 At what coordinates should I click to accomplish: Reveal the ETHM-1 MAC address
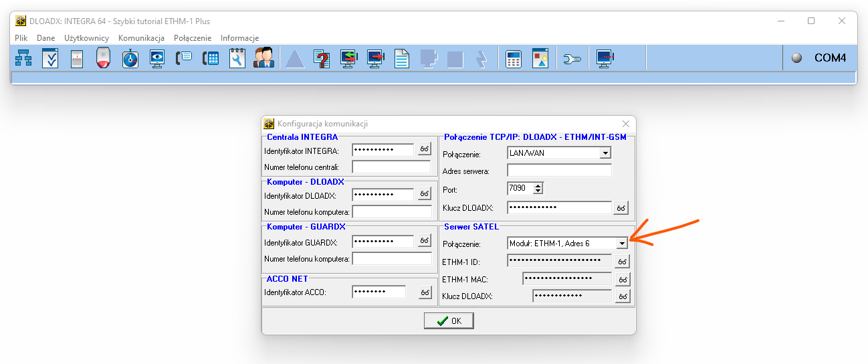pos(622,279)
